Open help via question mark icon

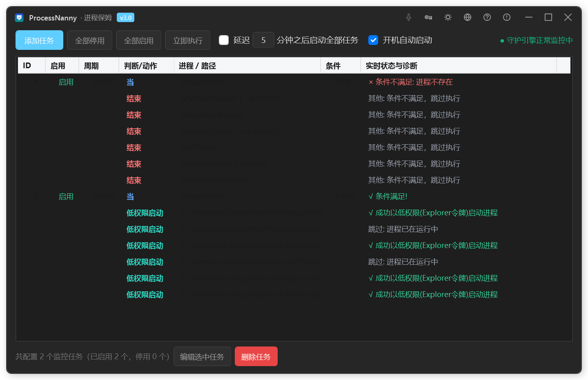tap(487, 17)
